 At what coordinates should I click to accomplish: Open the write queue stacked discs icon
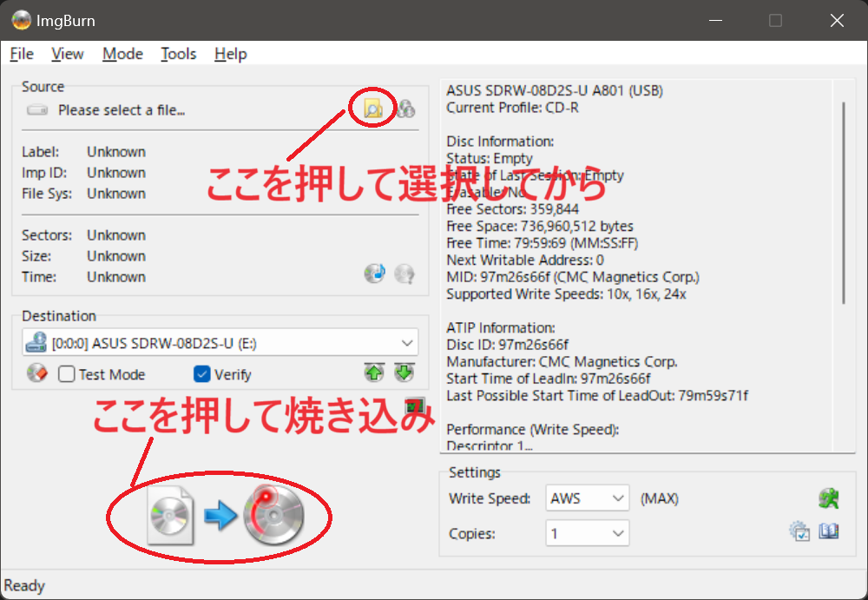pyautogui.click(x=405, y=109)
